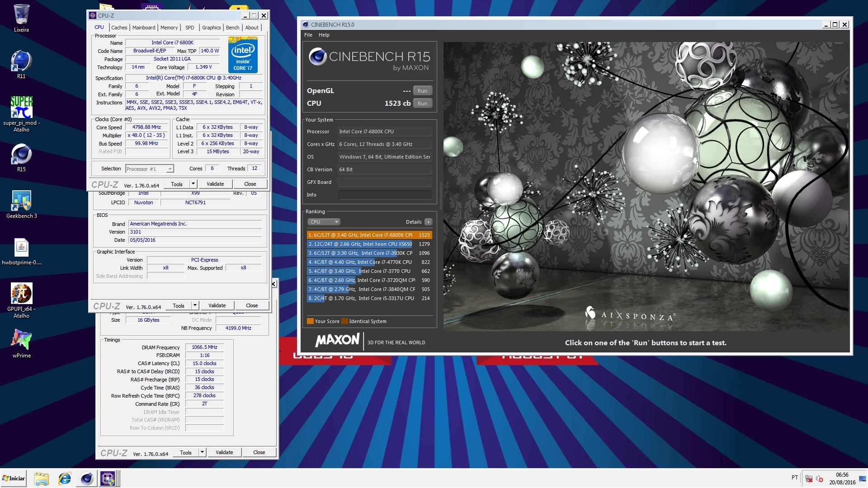Run the CPU benchmark test

[422, 103]
